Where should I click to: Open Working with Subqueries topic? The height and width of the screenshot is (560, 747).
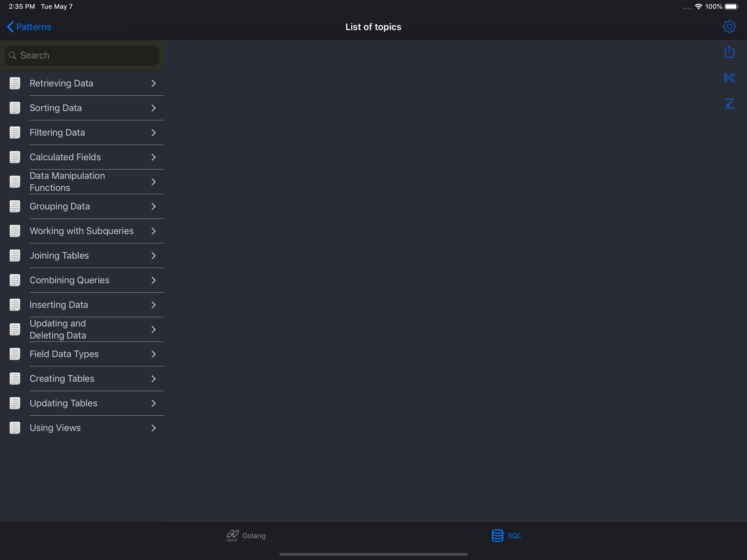(82, 231)
